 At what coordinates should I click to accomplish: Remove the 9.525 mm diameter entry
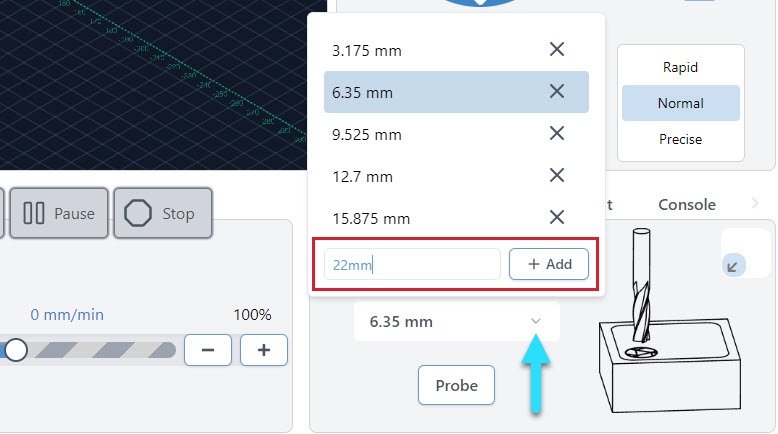[x=557, y=134]
